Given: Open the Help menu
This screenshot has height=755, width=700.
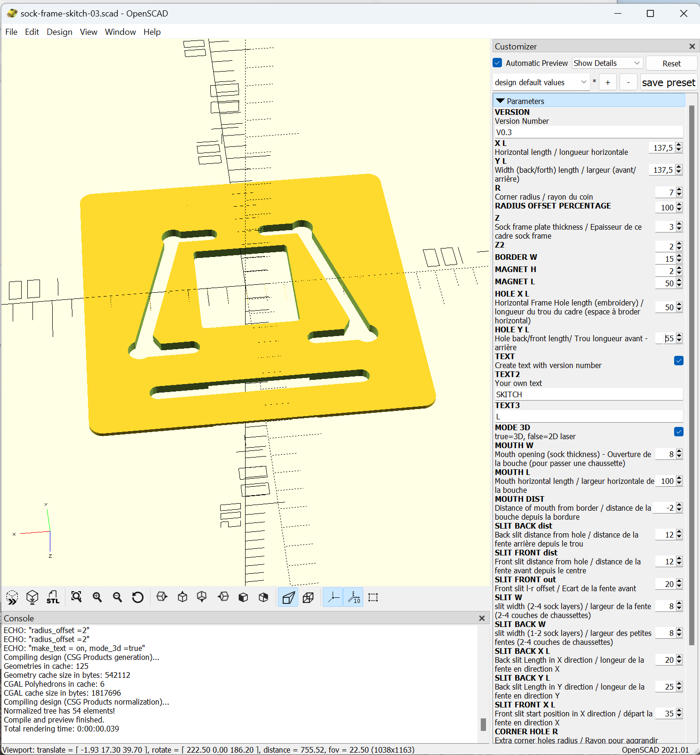Looking at the screenshot, I should click(152, 32).
